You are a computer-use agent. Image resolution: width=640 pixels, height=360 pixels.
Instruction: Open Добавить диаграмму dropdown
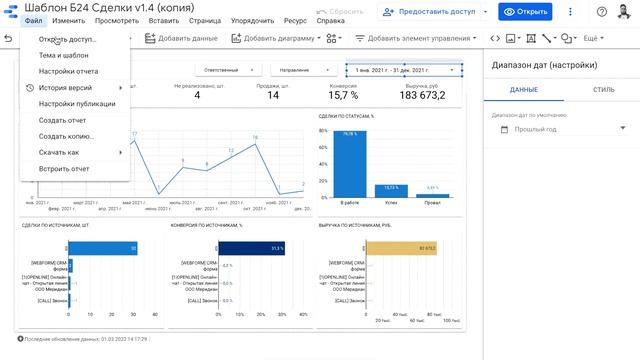tap(276, 38)
